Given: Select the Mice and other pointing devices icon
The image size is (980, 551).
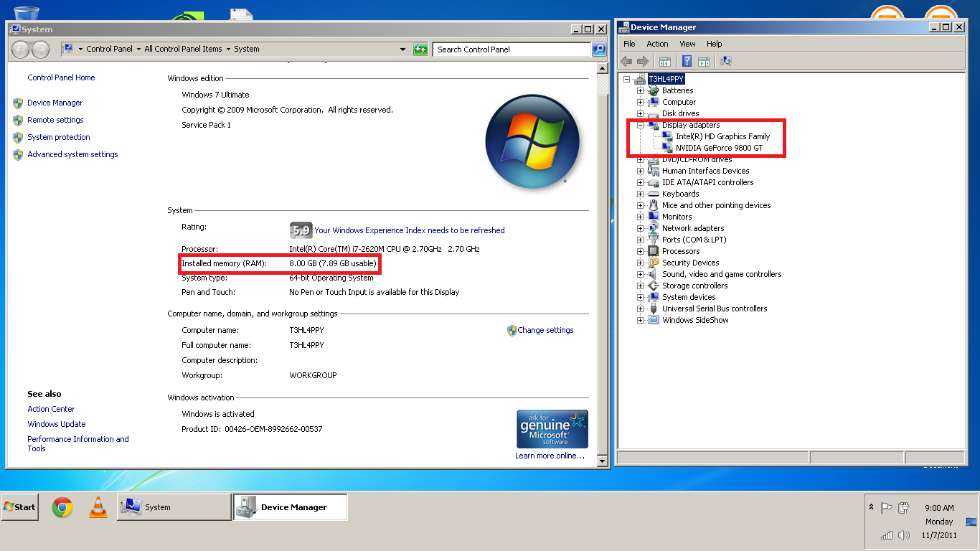Looking at the screenshot, I should tap(654, 205).
